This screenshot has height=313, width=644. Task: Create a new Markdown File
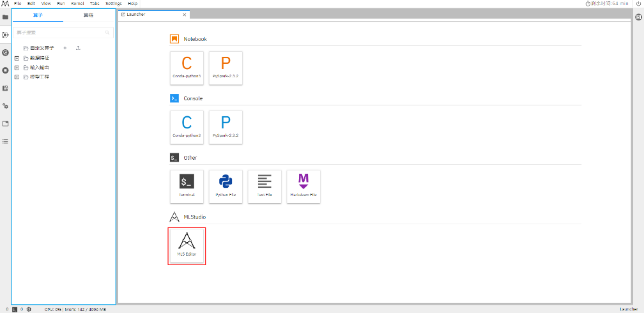click(x=303, y=187)
